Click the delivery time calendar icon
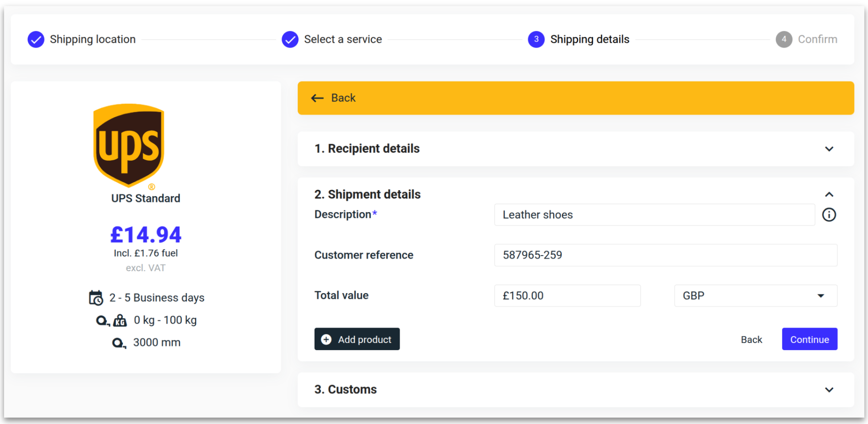Viewport: 868px width, 424px height. click(96, 298)
